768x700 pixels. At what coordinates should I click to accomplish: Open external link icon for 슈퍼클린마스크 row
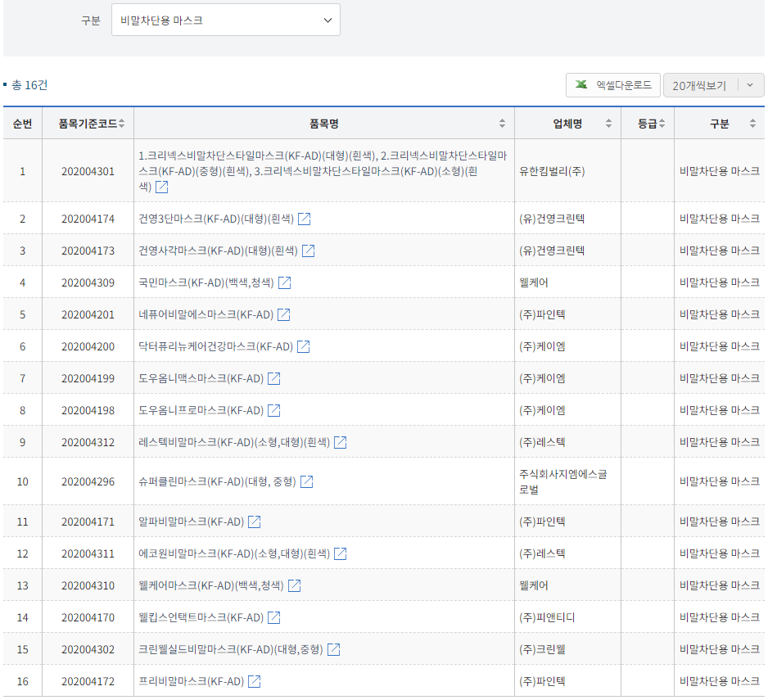coord(306,481)
